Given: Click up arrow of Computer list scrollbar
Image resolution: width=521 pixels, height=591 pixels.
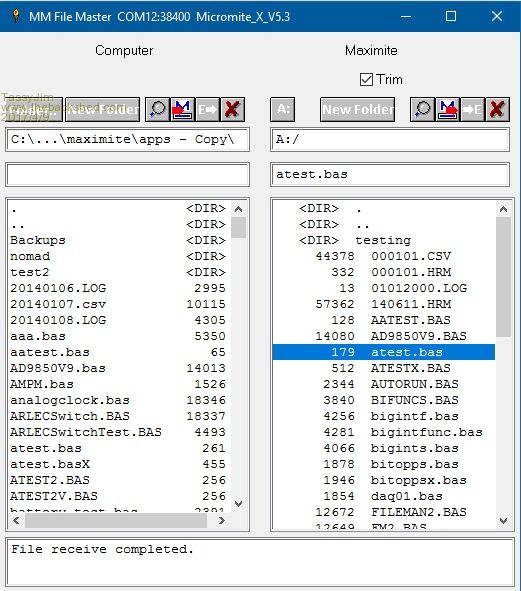Looking at the screenshot, I should tap(238, 209).
